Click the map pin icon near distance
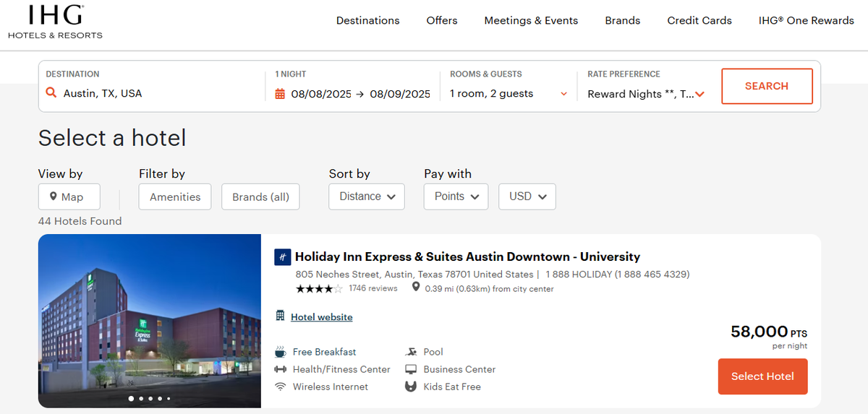868x414 pixels. [x=416, y=288]
